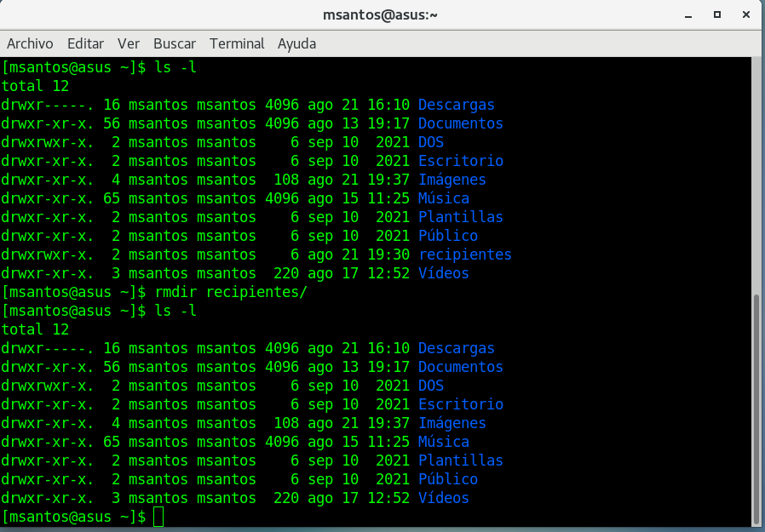Click Música in the first directory listing
The width and height of the screenshot is (765, 532).
[443, 198]
